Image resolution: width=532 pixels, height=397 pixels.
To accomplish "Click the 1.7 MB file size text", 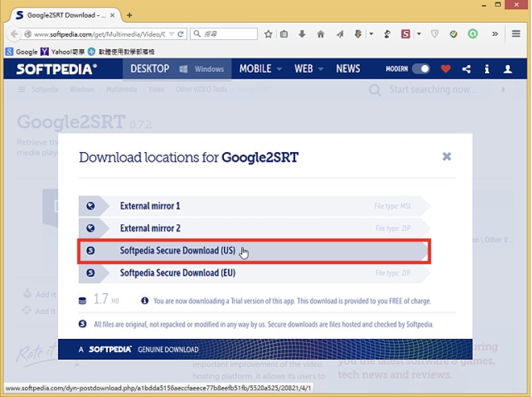I will [x=106, y=299].
